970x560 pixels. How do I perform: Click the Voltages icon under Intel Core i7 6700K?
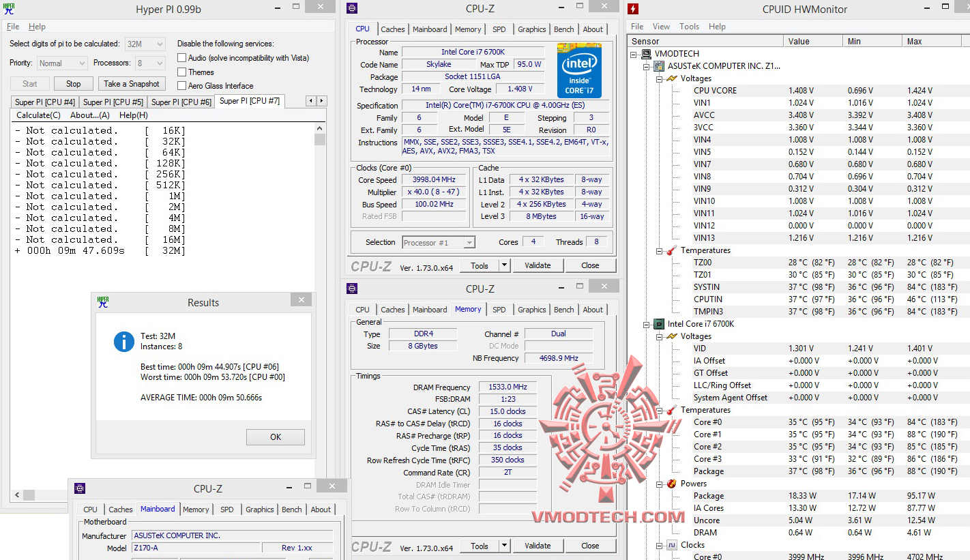pos(671,336)
